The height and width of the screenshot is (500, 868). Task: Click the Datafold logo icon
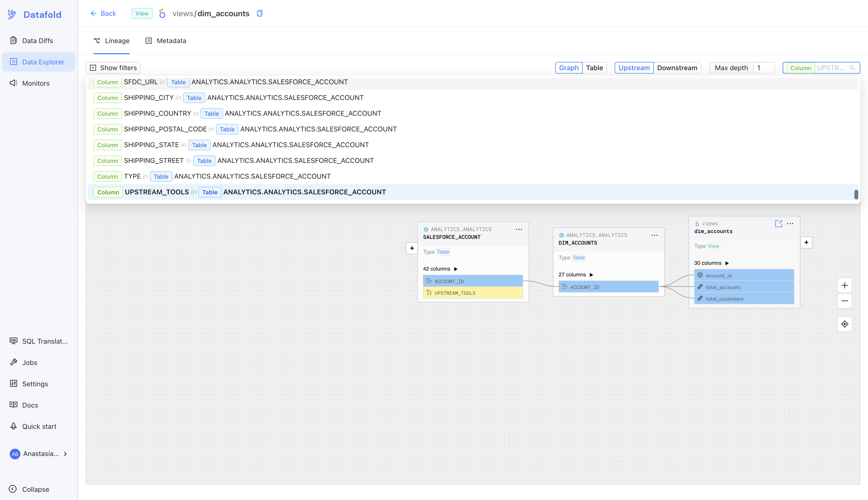[12, 15]
